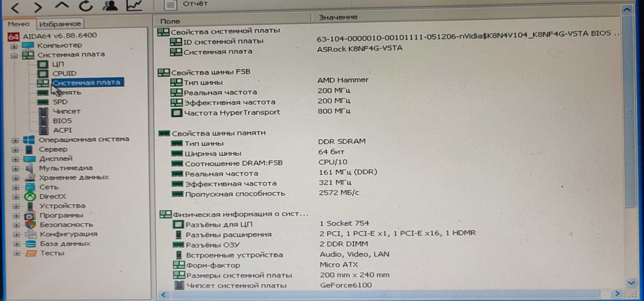This screenshot has width=644, height=301.
Task: Click the Конфигурация icon
Action: point(31,234)
